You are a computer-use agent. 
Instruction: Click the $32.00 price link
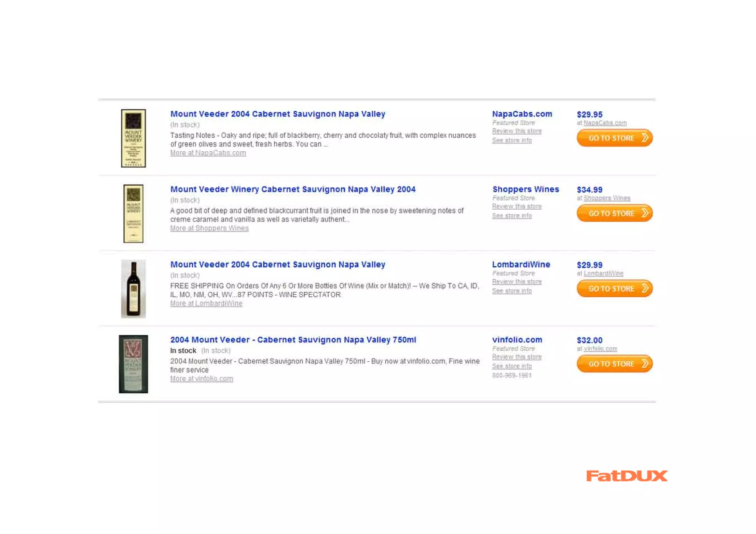pos(590,340)
